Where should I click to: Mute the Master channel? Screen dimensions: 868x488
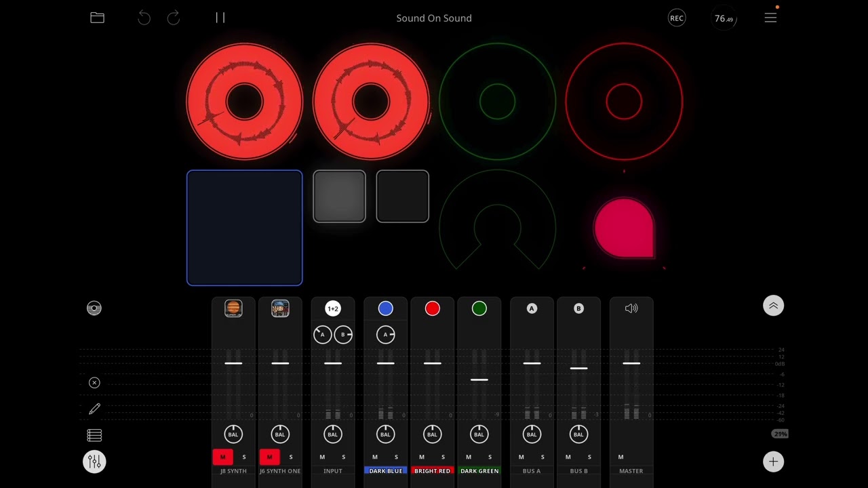(x=620, y=457)
